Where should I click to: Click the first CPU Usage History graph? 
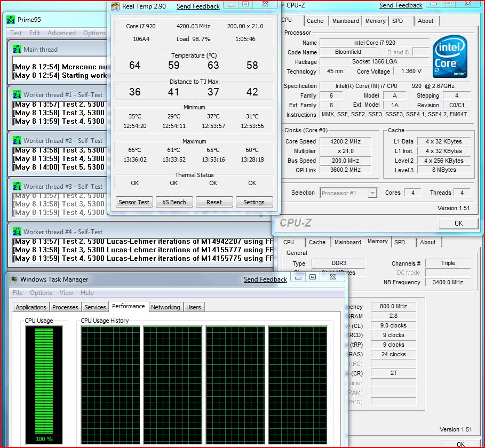coord(110,385)
